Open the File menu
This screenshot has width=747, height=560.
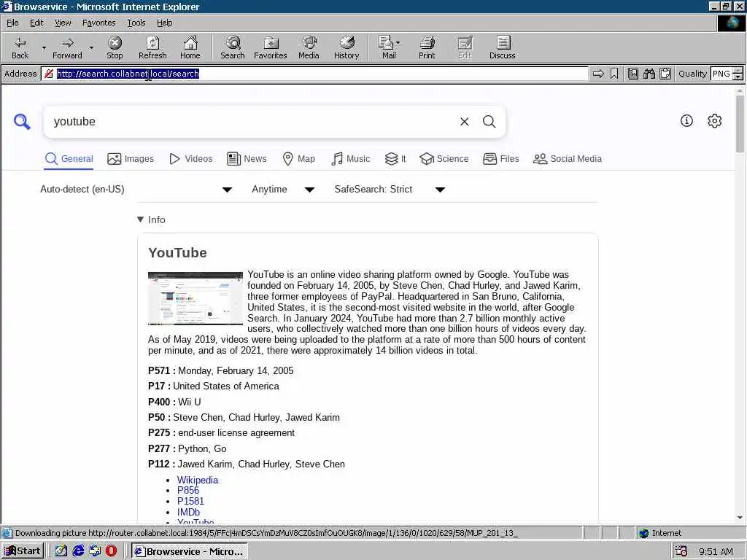pos(12,23)
